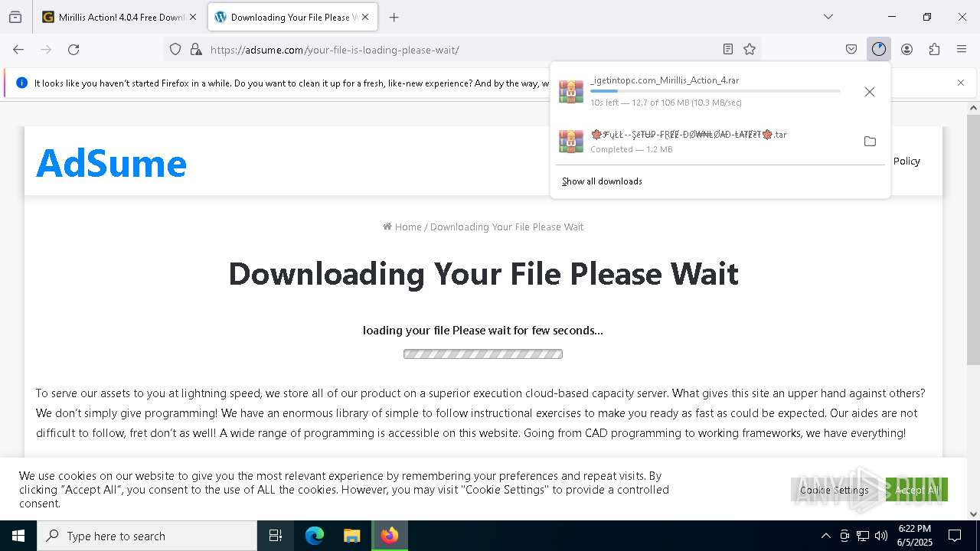Click the AdSume site logo
Viewport: 980px width, 551px height.
(x=111, y=162)
